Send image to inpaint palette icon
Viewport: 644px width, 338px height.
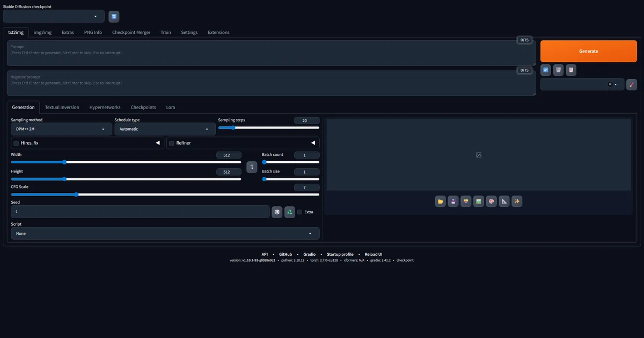[492, 202]
